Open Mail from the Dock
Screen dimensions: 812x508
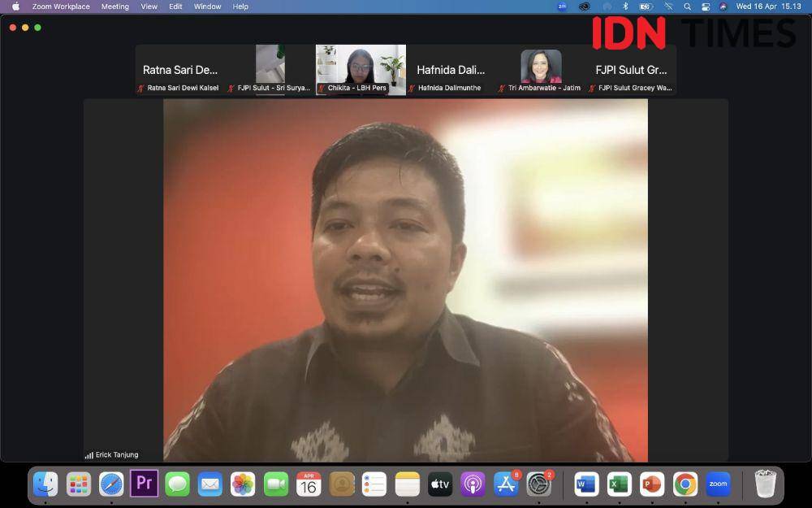pyautogui.click(x=209, y=484)
